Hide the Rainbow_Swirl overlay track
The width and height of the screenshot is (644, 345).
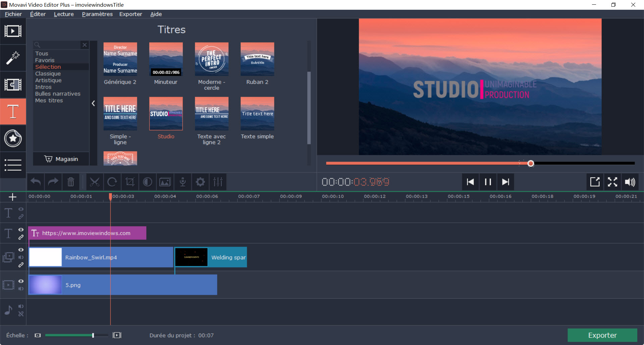(x=21, y=250)
